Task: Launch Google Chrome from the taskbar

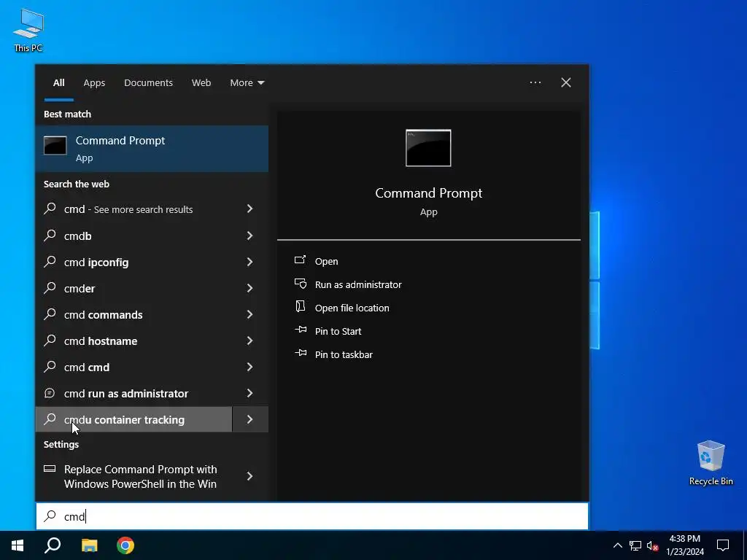Action: 125,545
